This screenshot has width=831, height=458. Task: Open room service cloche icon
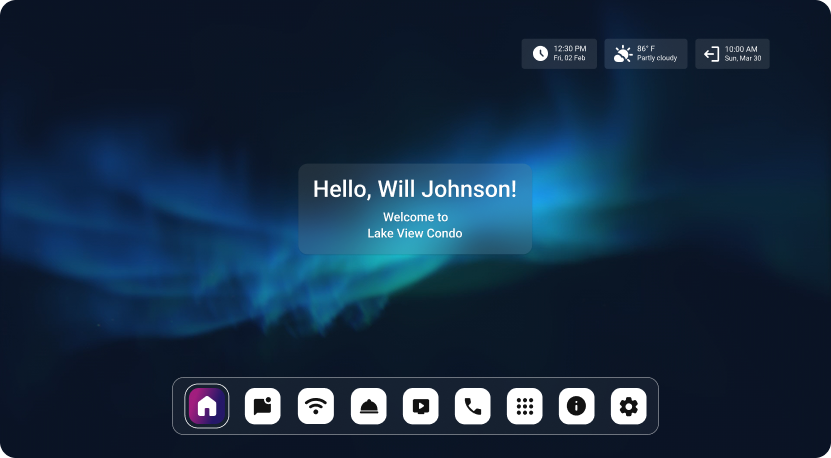[x=368, y=406]
